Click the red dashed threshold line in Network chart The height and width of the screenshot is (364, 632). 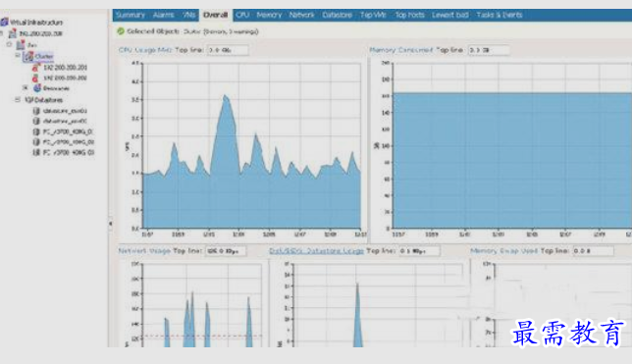(203, 336)
